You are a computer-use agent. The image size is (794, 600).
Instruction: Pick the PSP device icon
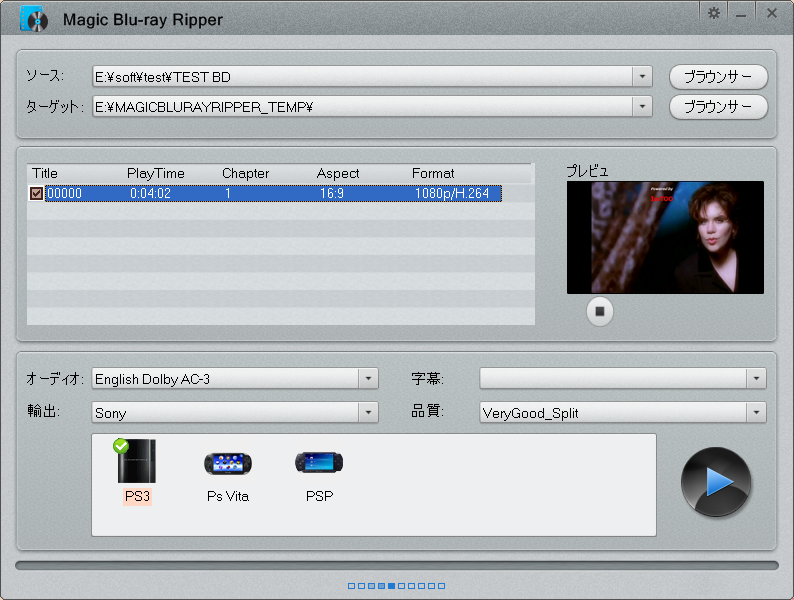(319, 462)
